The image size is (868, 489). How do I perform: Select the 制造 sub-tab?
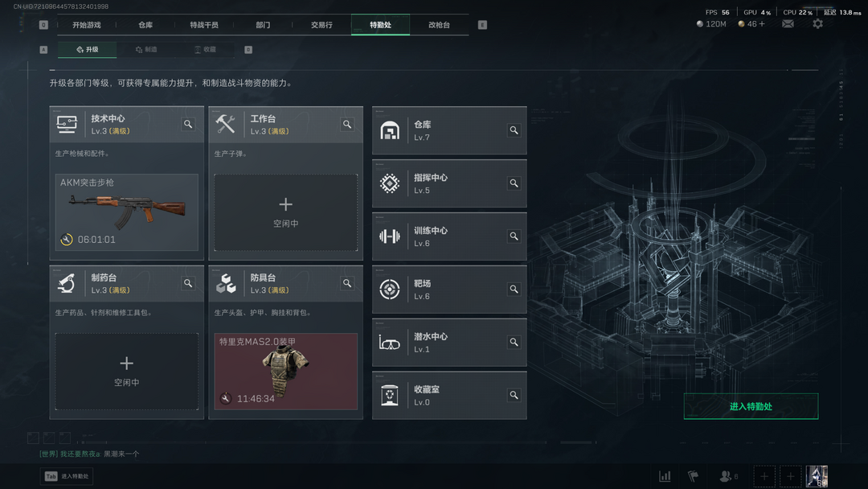tap(147, 49)
